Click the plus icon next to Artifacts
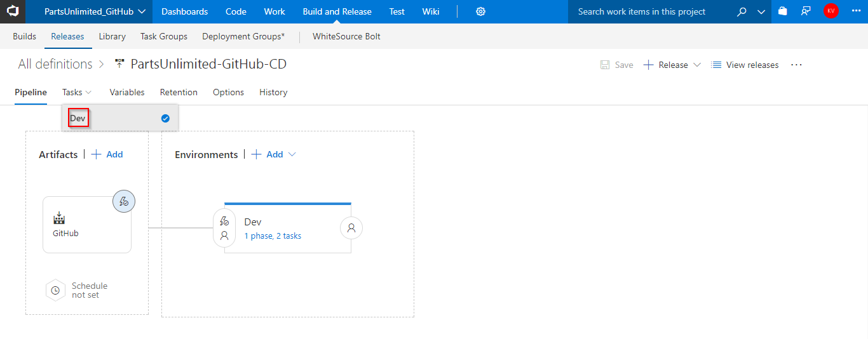 pos(97,154)
